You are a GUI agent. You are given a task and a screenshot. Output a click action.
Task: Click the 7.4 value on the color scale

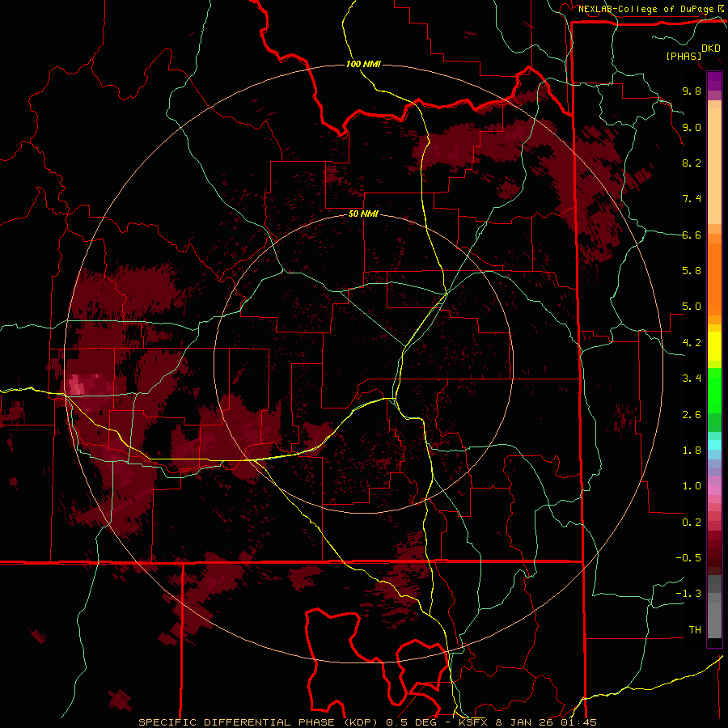692,199
